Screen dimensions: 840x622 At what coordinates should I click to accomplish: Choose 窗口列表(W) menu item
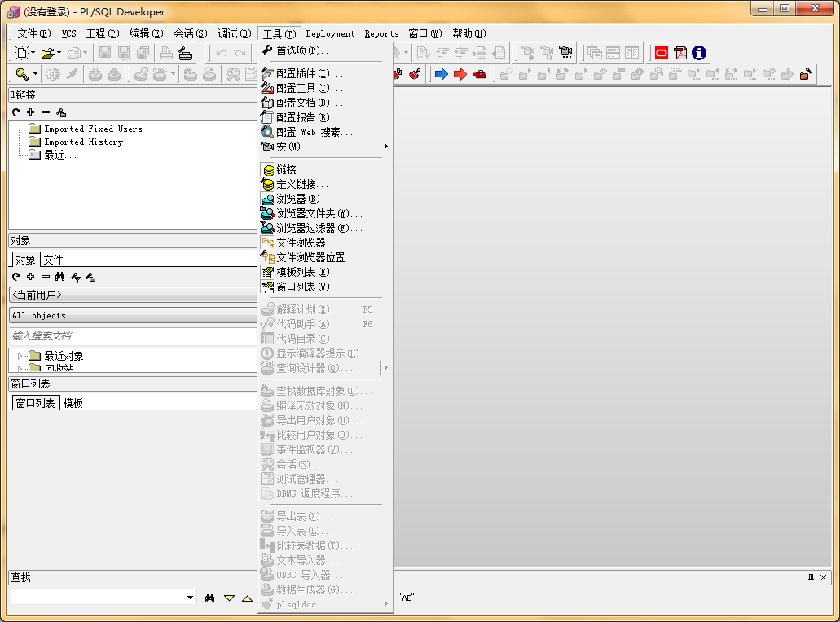coord(326,287)
